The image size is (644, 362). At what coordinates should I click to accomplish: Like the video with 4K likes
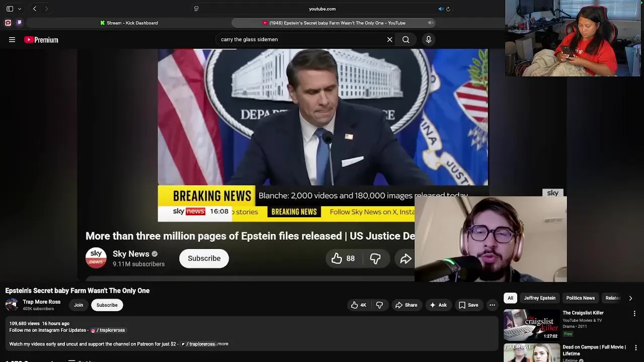[x=359, y=305]
